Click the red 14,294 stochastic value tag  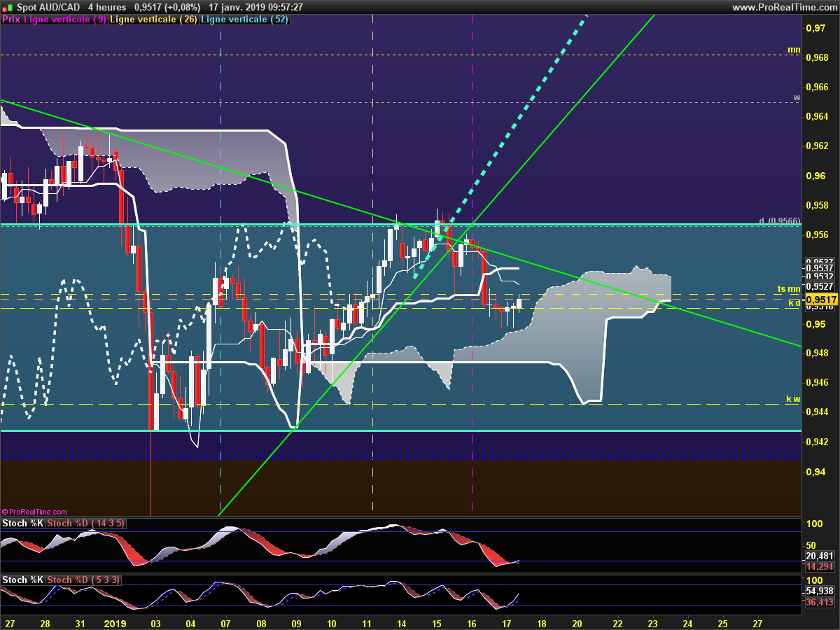click(820, 566)
